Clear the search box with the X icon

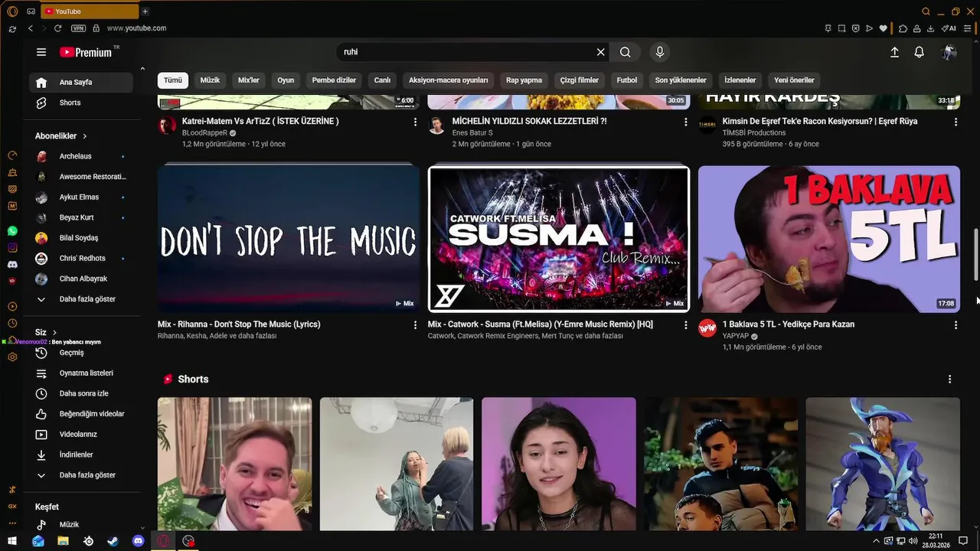[601, 52]
